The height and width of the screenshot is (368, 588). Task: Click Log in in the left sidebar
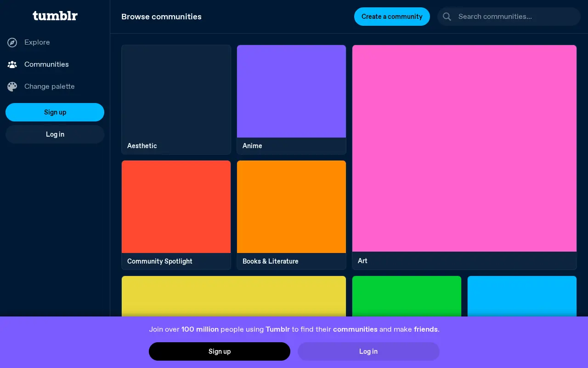pos(55,134)
